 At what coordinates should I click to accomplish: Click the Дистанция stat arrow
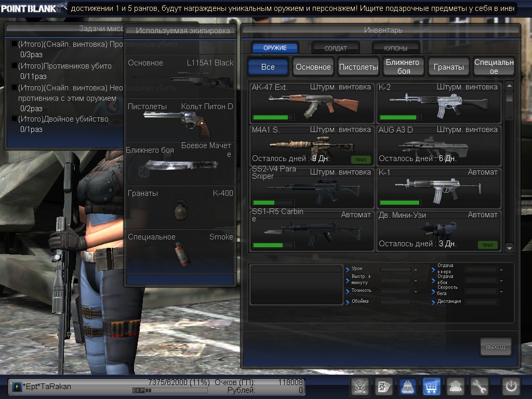433,302
